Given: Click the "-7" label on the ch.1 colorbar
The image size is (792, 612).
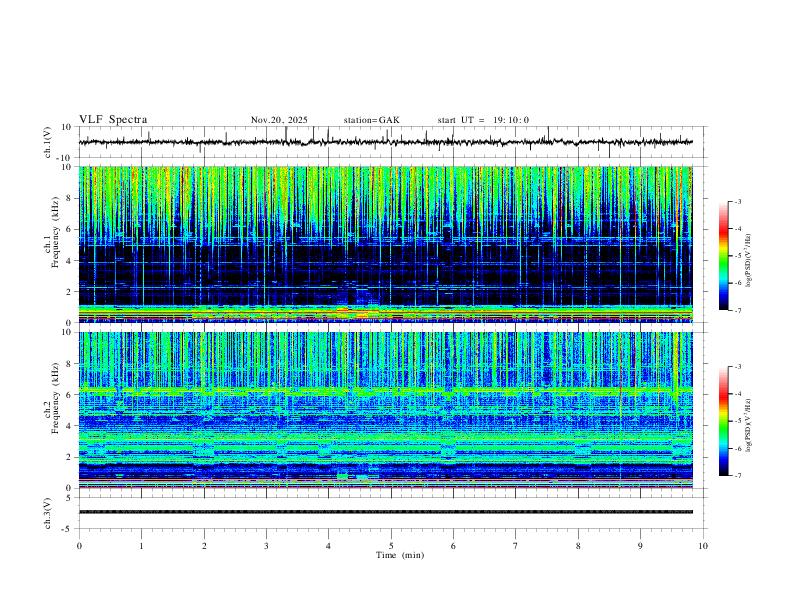Looking at the screenshot, I should pyautogui.click(x=737, y=310).
